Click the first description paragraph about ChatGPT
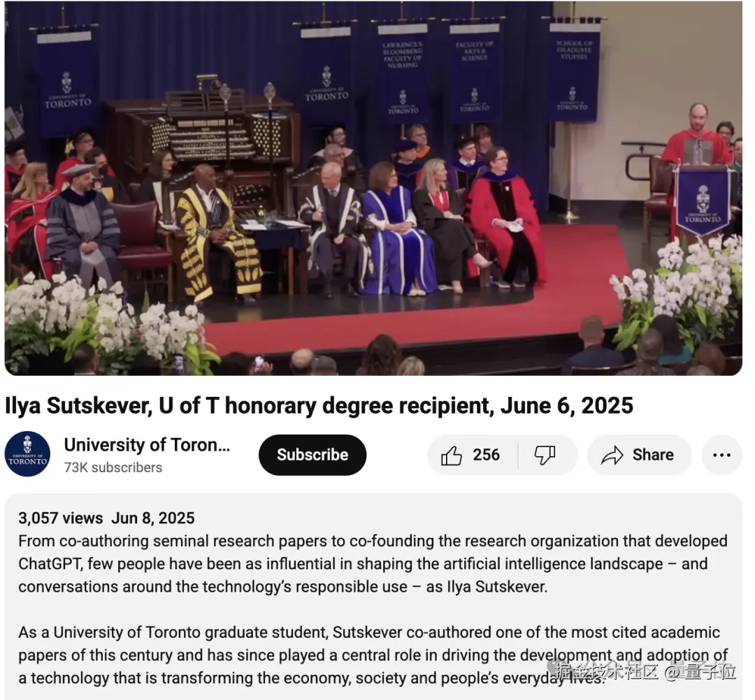This screenshot has height=700, width=755. (x=373, y=564)
